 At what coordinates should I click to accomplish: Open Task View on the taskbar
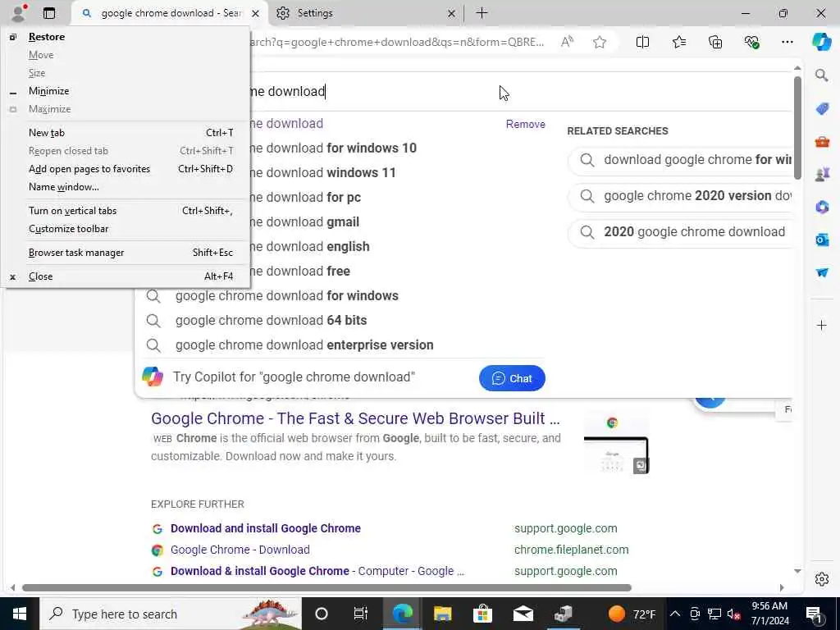click(x=361, y=614)
